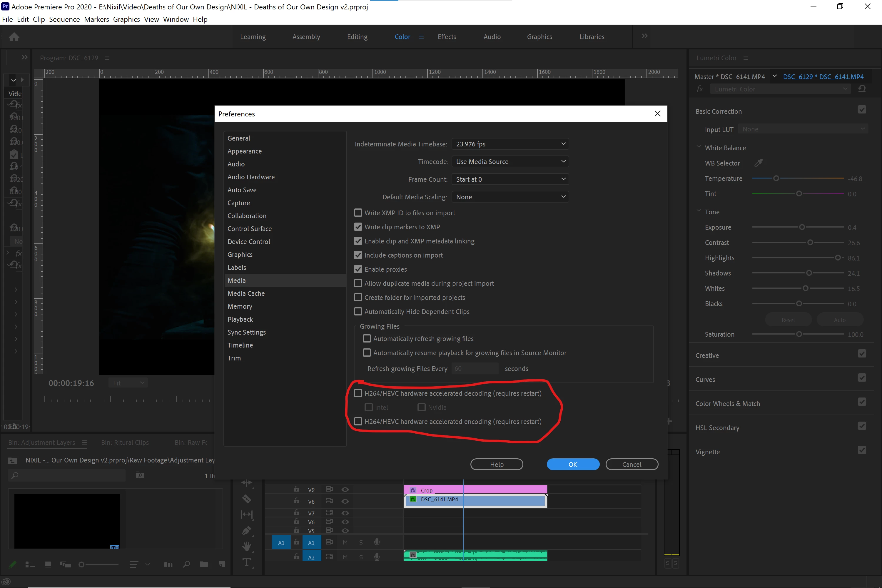Uncheck the Enable proxies checkbox

pyautogui.click(x=358, y=269)
